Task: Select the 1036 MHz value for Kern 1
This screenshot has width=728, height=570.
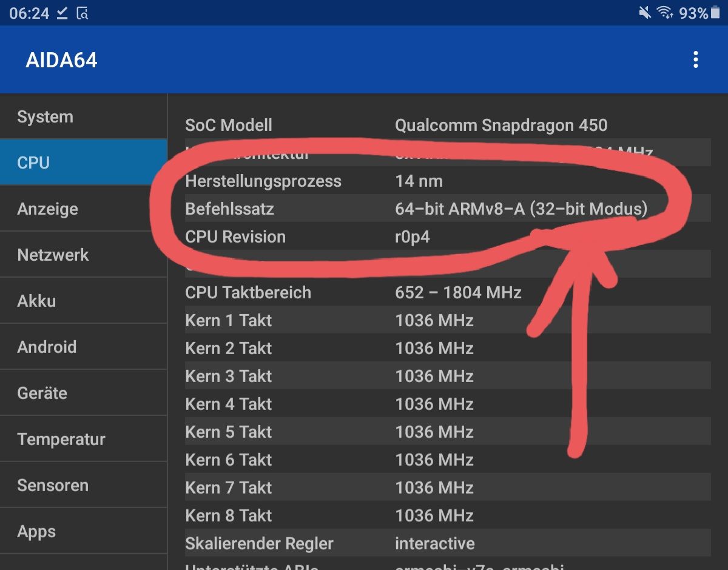Action: click(434, 321)
